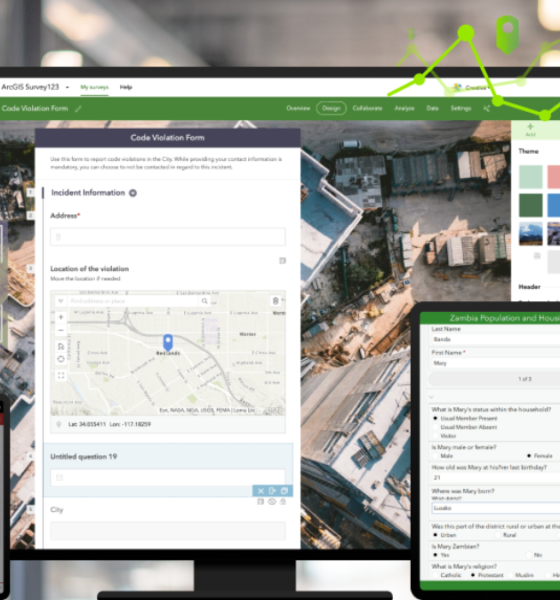Delete Untitled question 19 with the X icon

261,491
